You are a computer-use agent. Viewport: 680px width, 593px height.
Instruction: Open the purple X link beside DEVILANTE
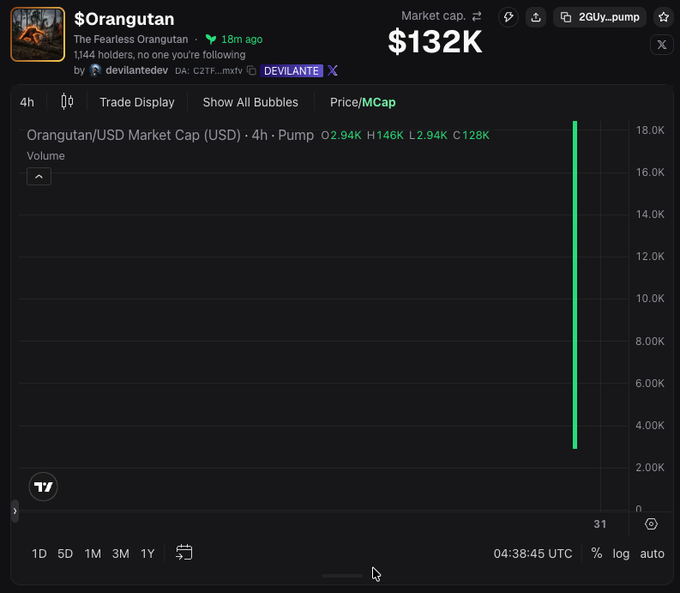(x=333, y=70)
